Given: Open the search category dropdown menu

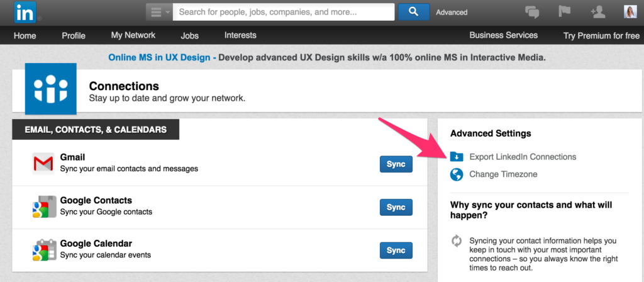Looking at the screenshot, I should pyautogui.click(x=159, y=12).
